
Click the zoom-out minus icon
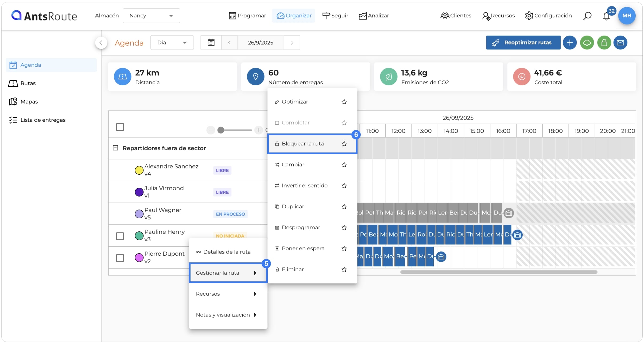(211, 130)
